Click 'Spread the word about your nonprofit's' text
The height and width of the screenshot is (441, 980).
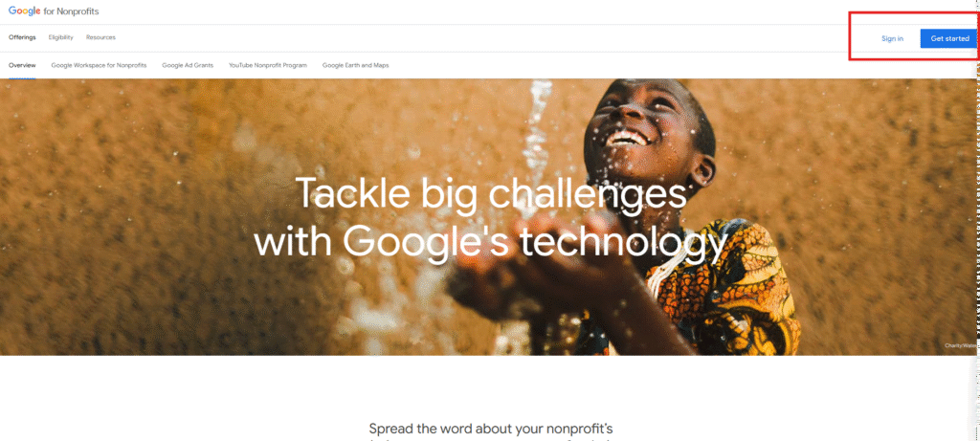click(491, 429)
